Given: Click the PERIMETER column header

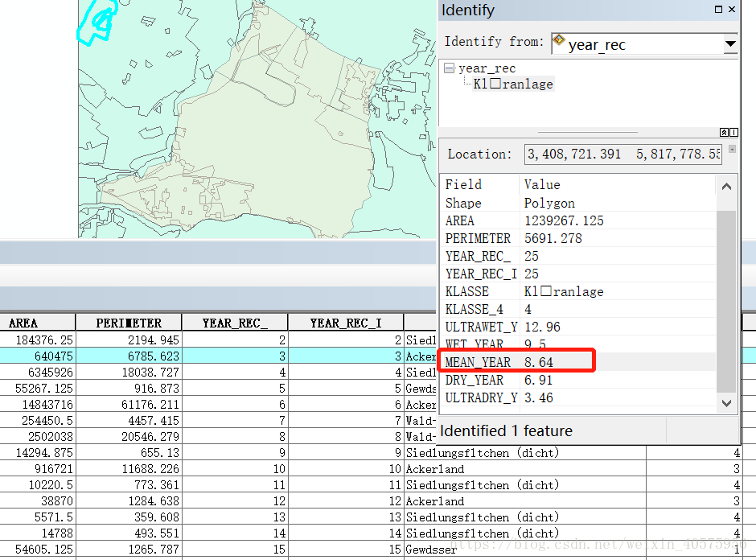Looking at the screenshot, I should 129,323.
